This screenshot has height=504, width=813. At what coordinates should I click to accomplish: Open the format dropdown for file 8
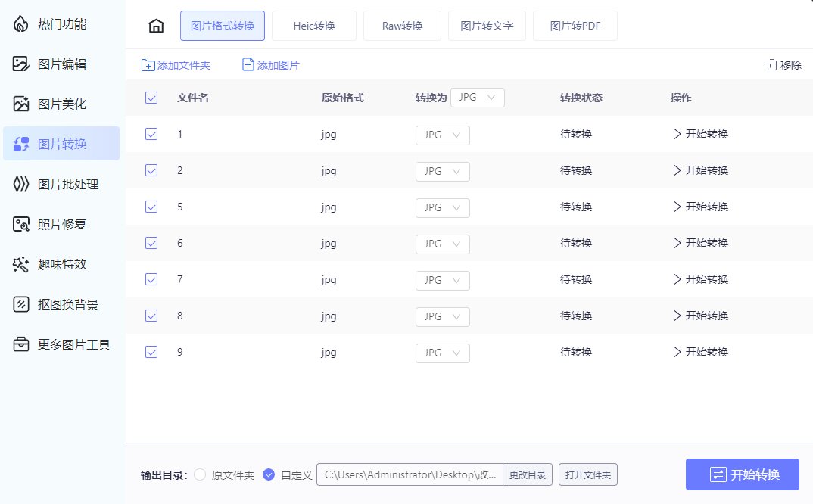point(443,317)
